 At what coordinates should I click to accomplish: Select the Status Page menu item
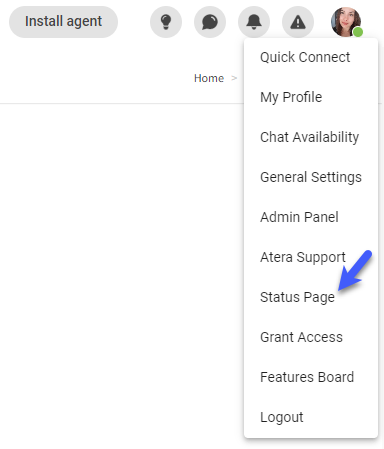tap(311, 297)
